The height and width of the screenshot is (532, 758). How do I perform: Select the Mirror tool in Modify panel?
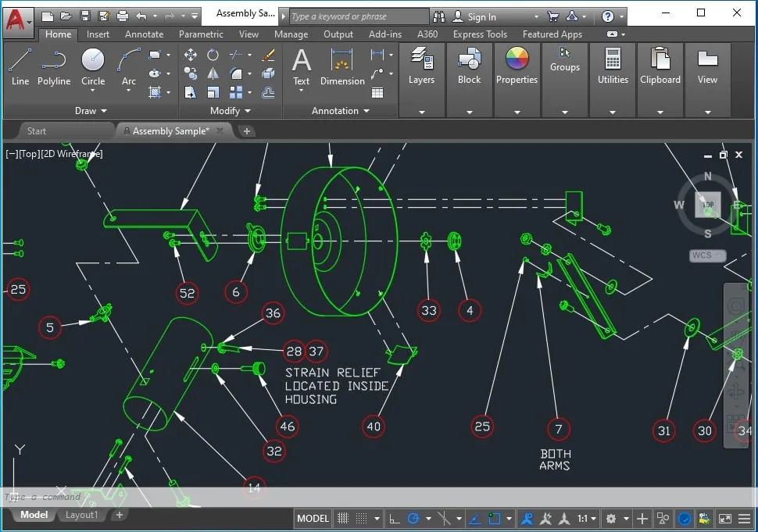(213, 74)
